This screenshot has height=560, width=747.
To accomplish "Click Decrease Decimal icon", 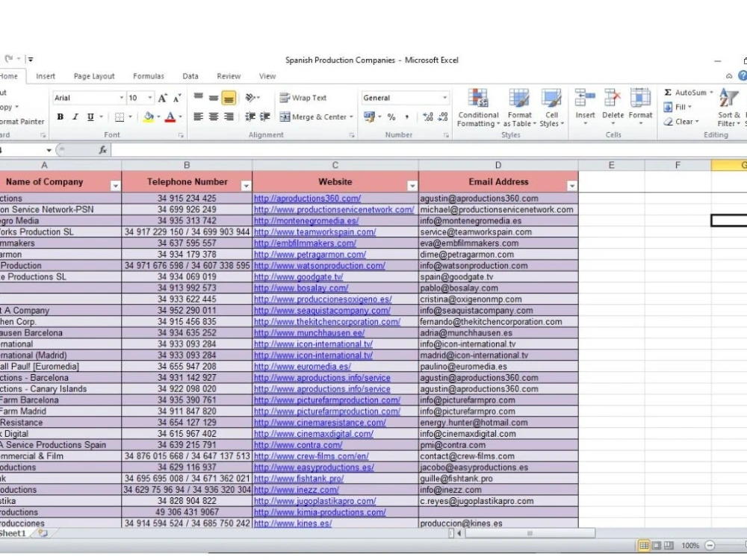I will click(443, 116).
